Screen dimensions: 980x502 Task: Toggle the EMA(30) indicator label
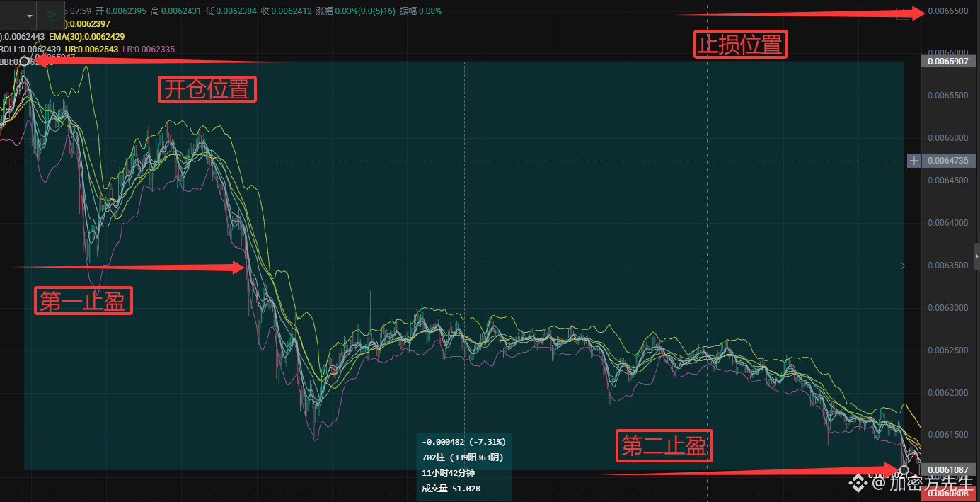click(x=87, y=37)
